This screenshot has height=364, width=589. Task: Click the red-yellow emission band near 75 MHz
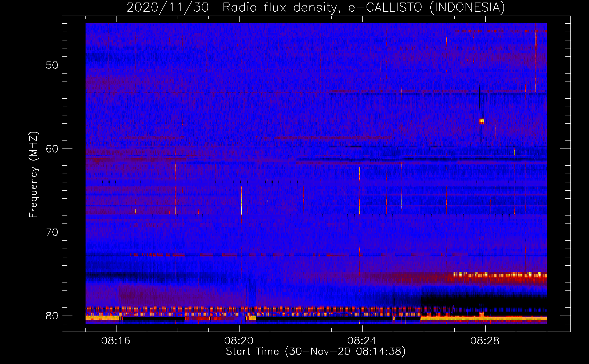(x=500, y=276)
